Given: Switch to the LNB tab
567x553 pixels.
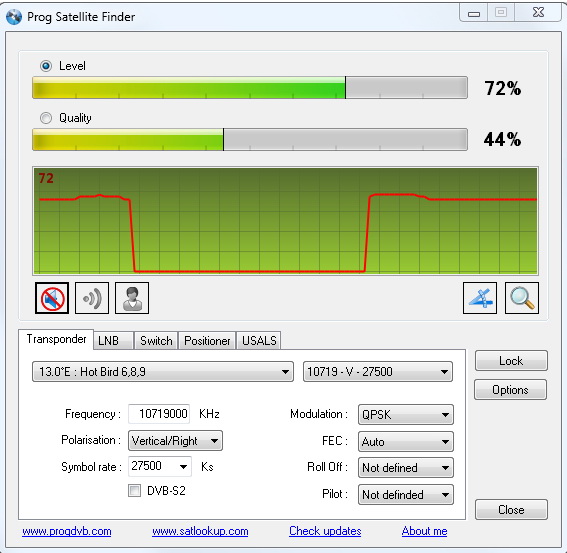Looking at the screenshot, I should click(113, 341).
